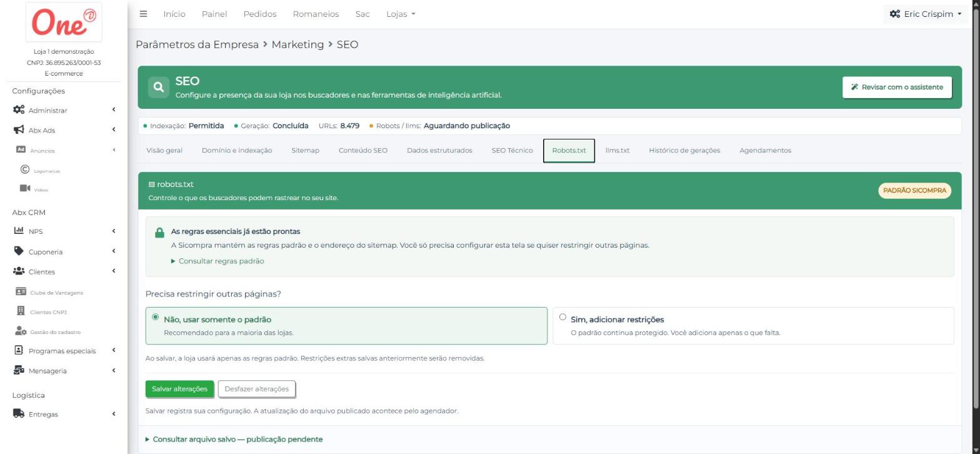This screenshot has width=980, height=454.
Task: Click the Cuponeria tag icon
Action: click(19, 251)
